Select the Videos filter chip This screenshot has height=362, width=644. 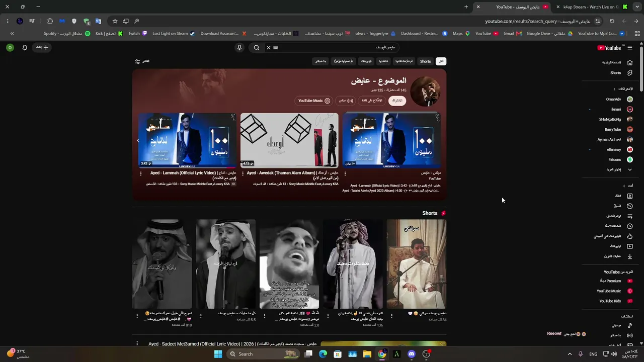[366, 61]
